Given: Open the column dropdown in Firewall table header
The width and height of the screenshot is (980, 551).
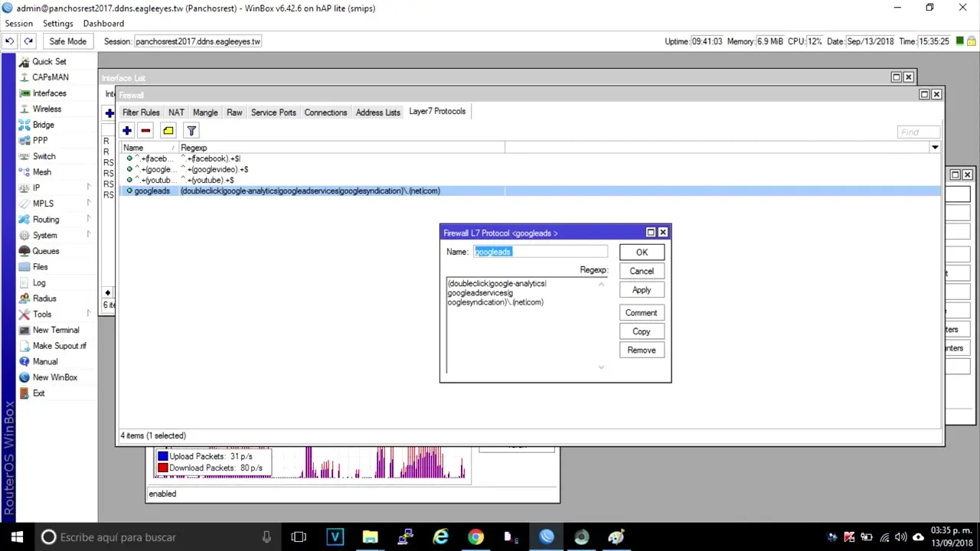Looking at the screenshot, I should pos(935,147).
